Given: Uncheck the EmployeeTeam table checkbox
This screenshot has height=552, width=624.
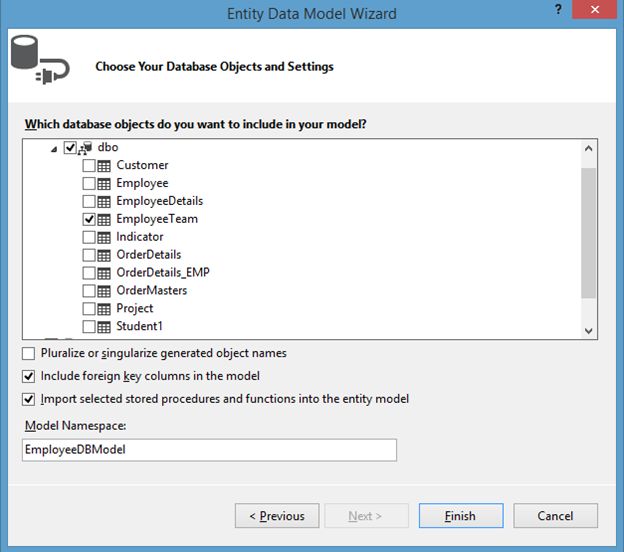Looking at the screenshot, I should coord(89,220).
